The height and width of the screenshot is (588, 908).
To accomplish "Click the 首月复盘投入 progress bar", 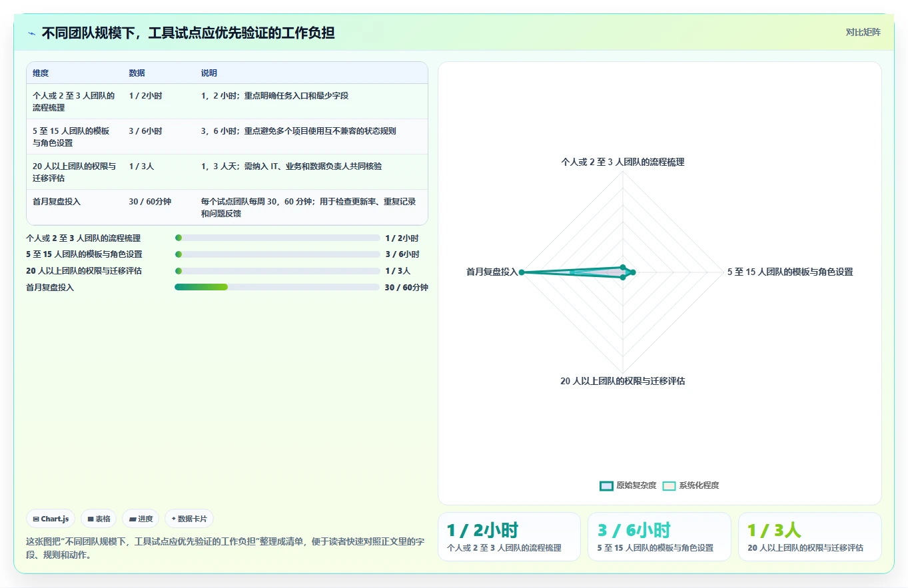I will [x=277, y=287].
